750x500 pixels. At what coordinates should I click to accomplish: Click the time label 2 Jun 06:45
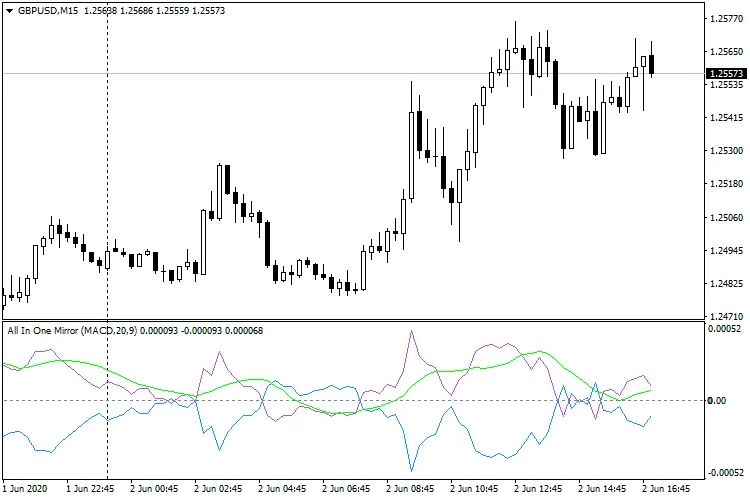346,489
